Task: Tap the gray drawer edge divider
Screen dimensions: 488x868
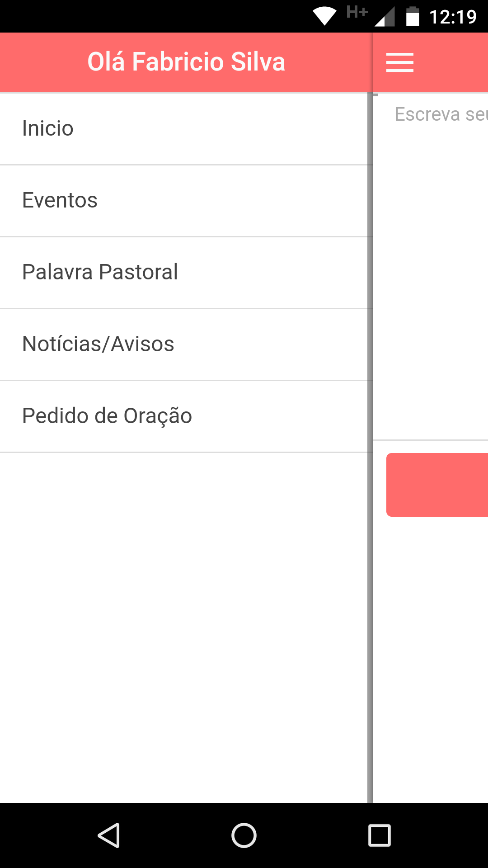Action: (x=370, y=448)
